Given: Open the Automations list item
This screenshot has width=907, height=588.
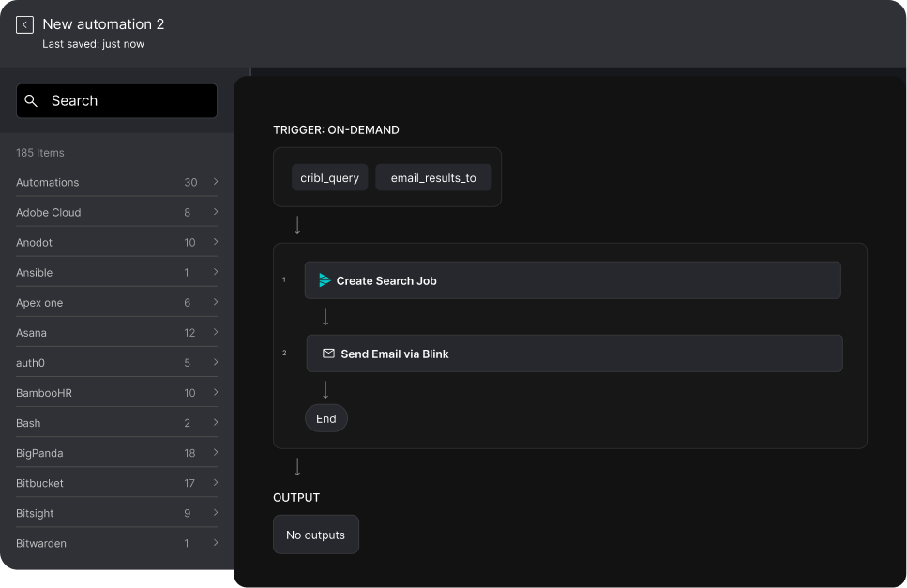Looking at the screenshot, I should [117, 182].
